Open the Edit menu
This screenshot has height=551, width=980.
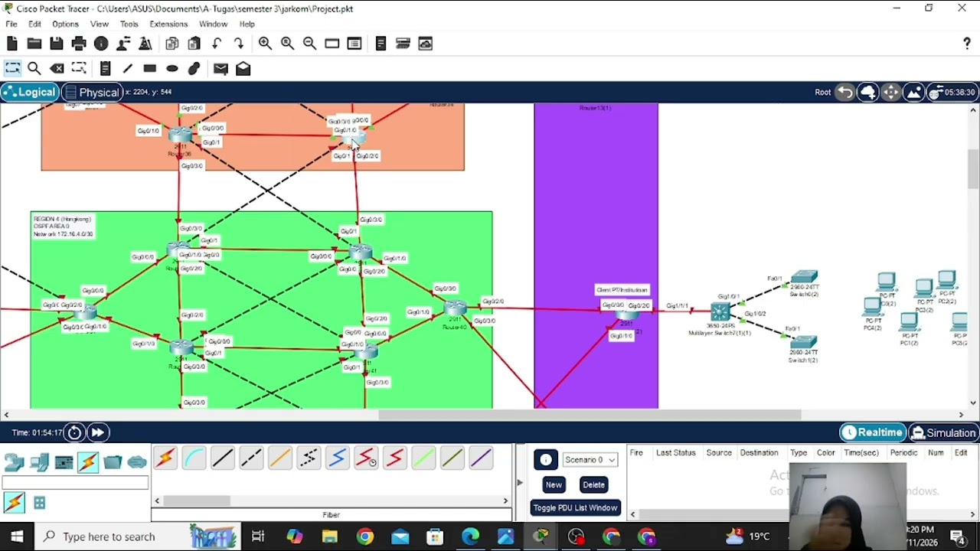point(34,24)
